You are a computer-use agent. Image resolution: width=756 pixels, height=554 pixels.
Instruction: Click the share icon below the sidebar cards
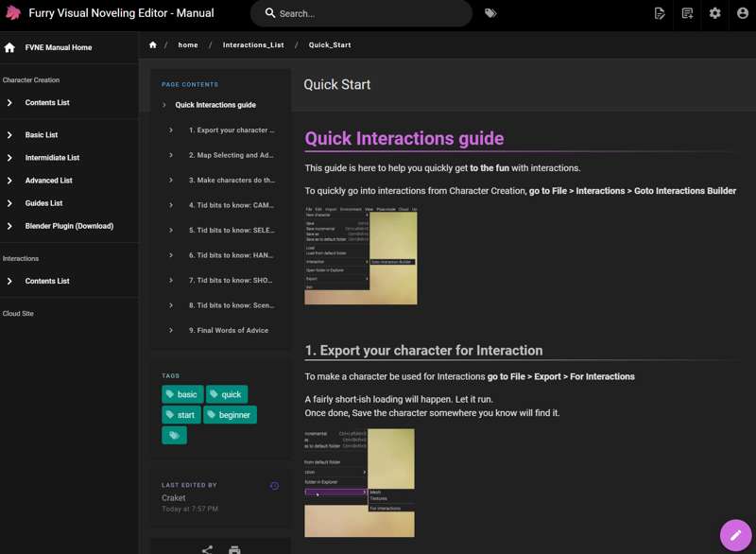(x=207, y=549)
